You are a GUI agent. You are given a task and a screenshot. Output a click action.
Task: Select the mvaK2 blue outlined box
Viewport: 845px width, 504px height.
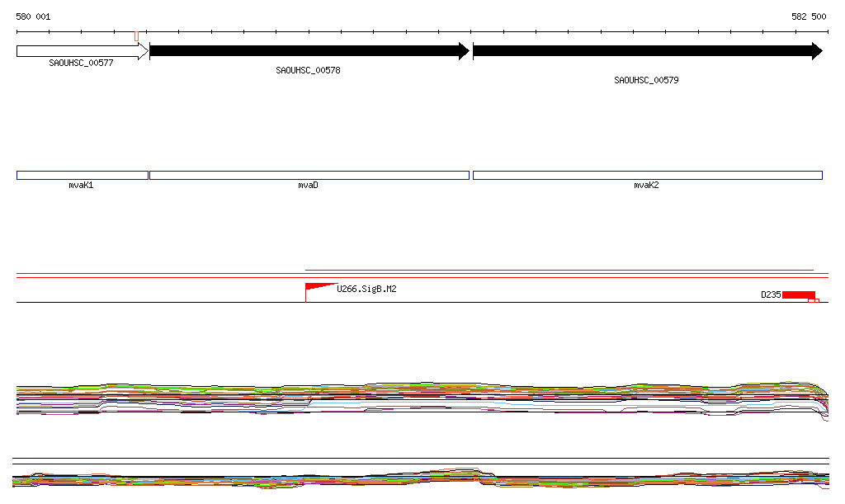point(647,175)
